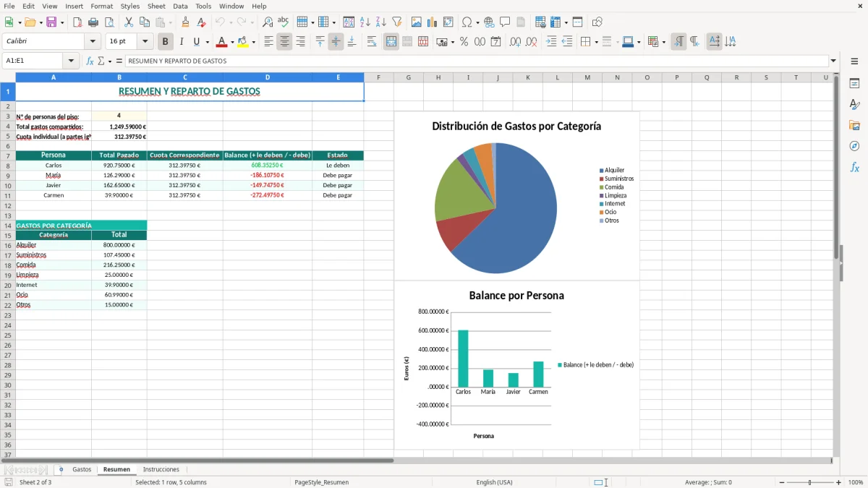Click English (USA) language in status bar
This screenshot has height=488, width=868.
click(494, 482)
